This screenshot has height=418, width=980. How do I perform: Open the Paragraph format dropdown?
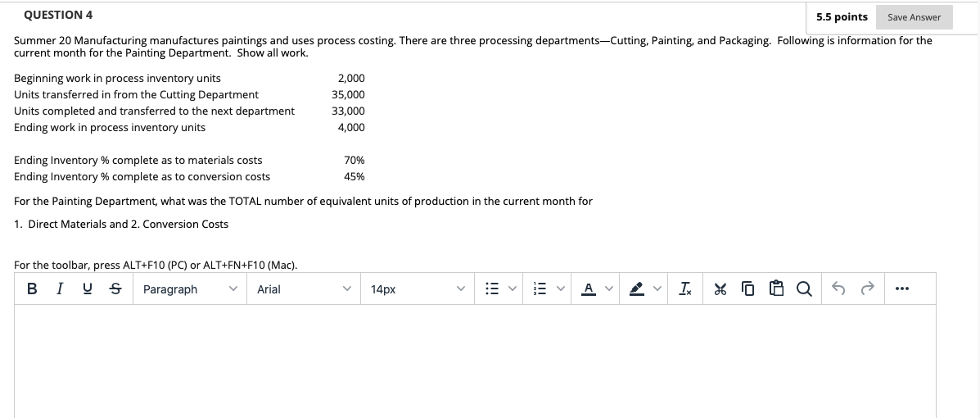(189, 289)
